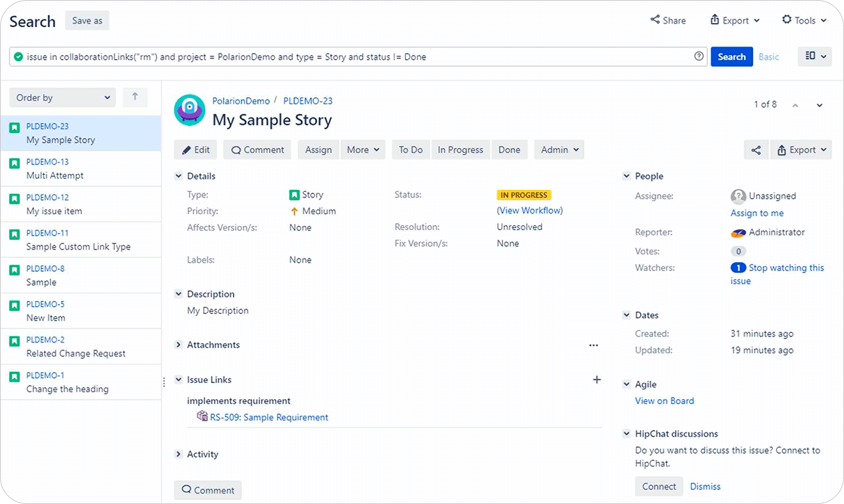Click into the JQL query input field

point(358,57)
